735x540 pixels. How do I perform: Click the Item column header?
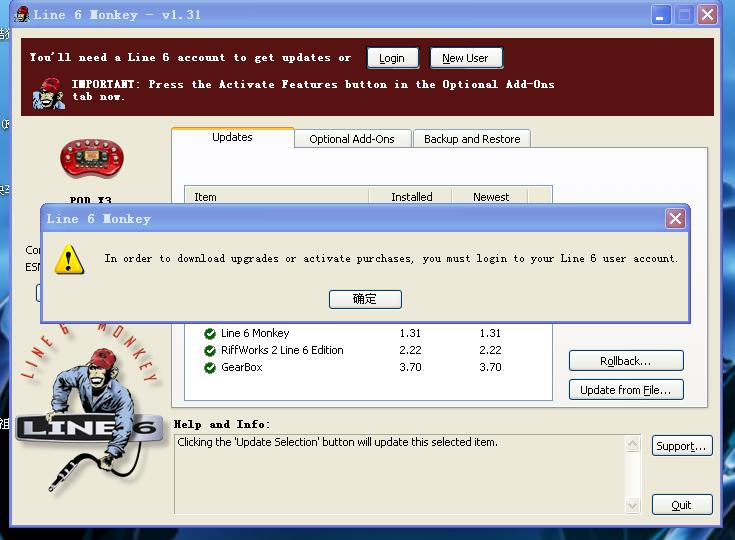[x=277, y=196]
